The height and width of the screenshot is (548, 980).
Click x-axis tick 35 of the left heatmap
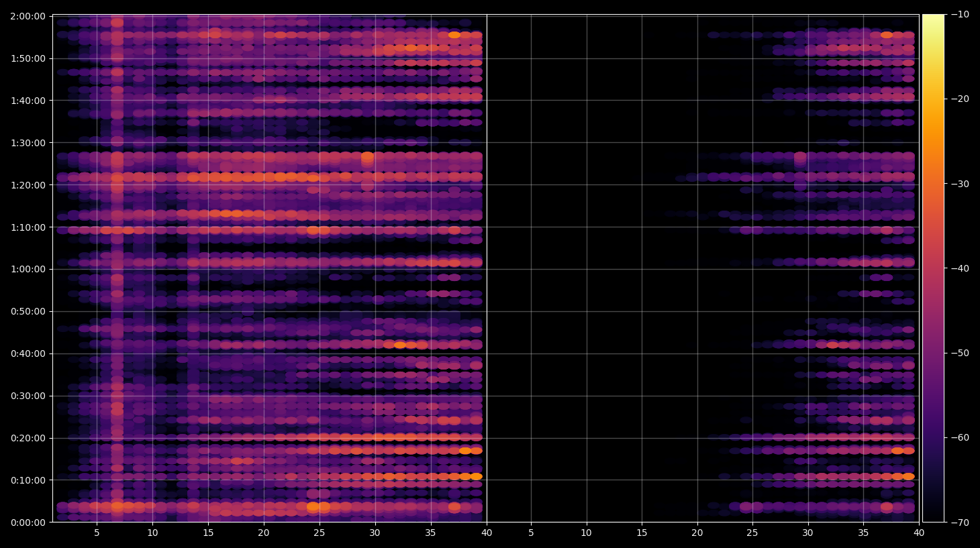coord(431,533)
